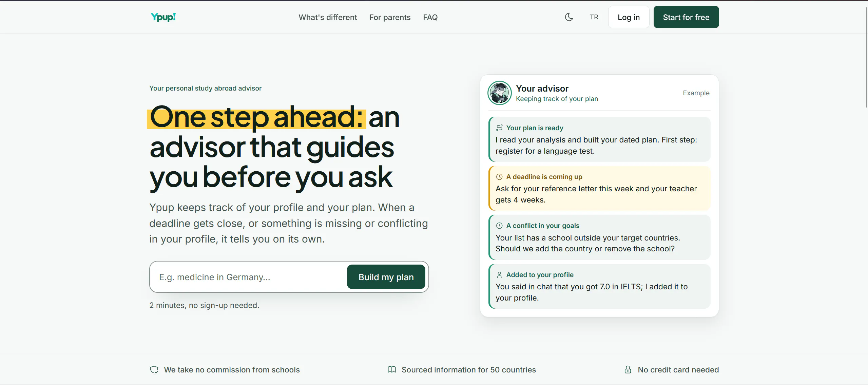Go to the For parents page
This screenshot has width=868, height=385.
pyautogui.click(x=390, y=17)
